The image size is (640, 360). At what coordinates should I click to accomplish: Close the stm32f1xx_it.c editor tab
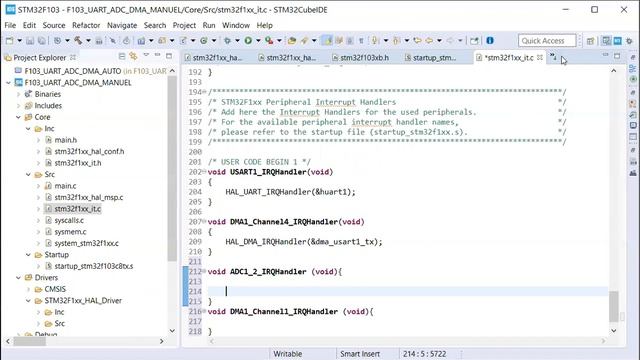pos(540,57)
